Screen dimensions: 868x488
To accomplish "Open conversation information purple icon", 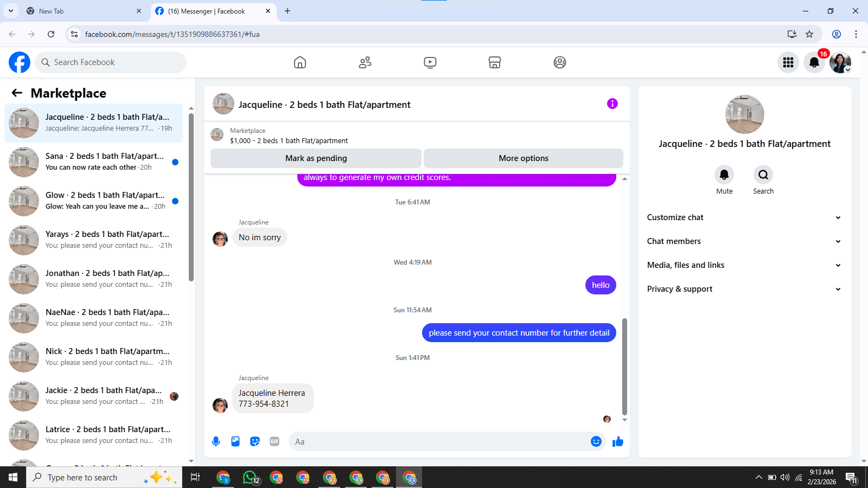I will pos(612,104).
